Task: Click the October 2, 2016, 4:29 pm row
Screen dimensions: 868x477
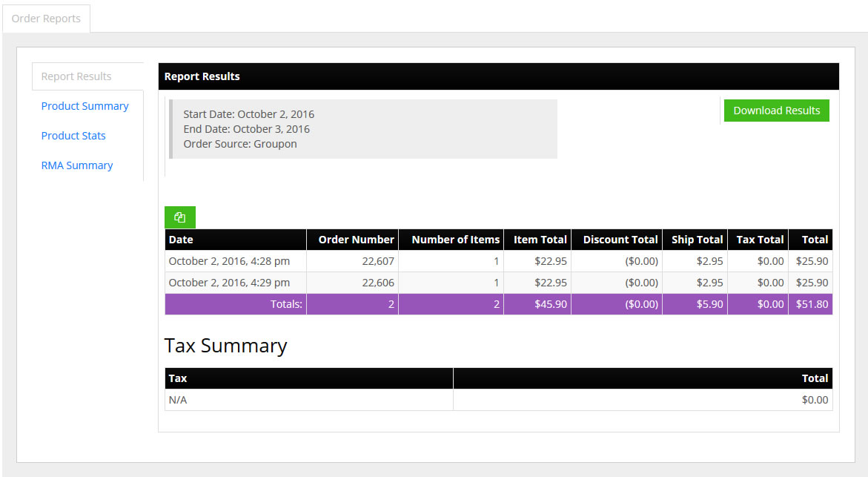Action: coord(499,283)
